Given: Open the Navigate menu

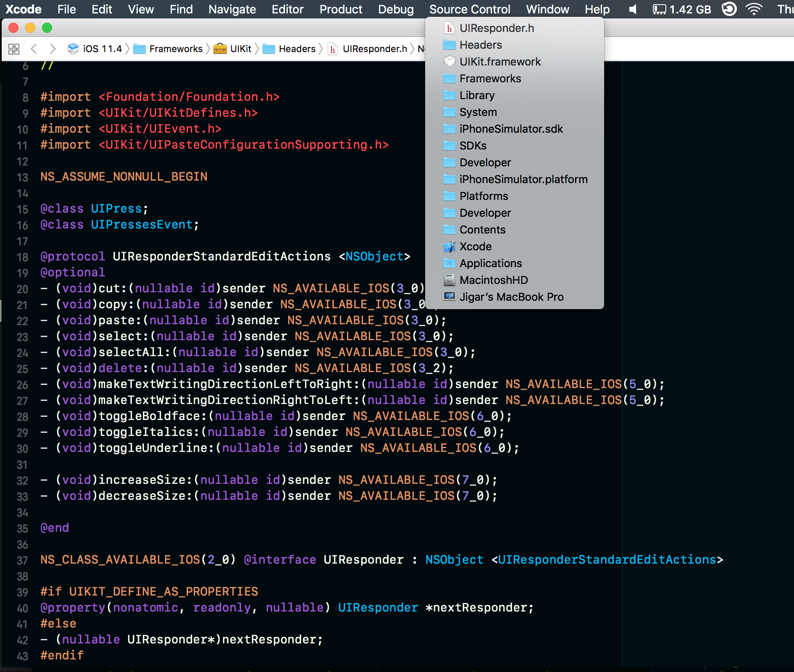Looking at the screenshot, I should click(232, 9).
